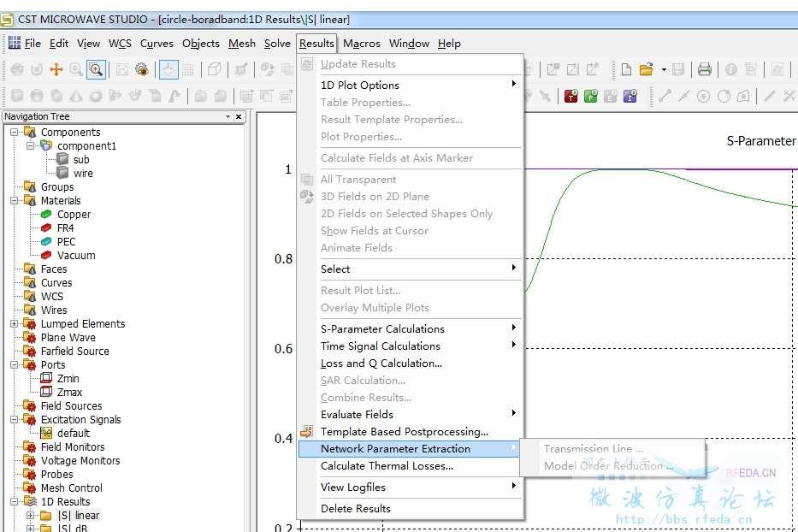Screen dimensions: 798x532
Task: Toggle the coordinate axes display
Action: point(168,69)
